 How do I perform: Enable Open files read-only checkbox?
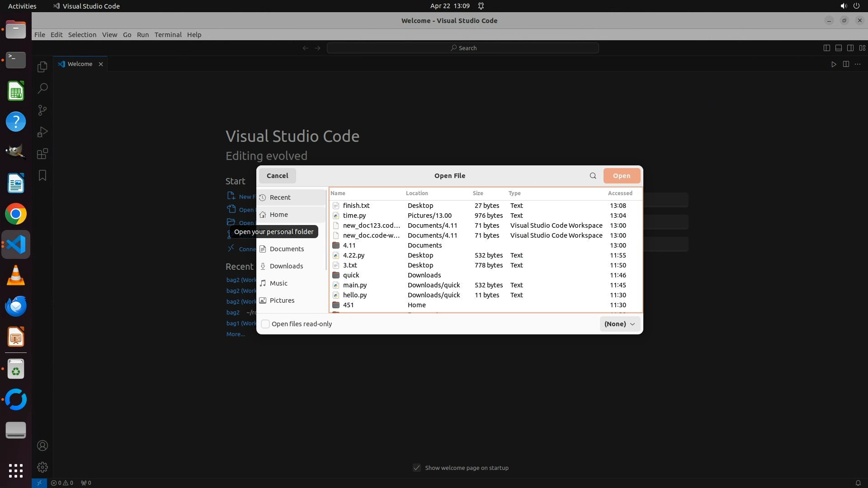pos(265,324)
